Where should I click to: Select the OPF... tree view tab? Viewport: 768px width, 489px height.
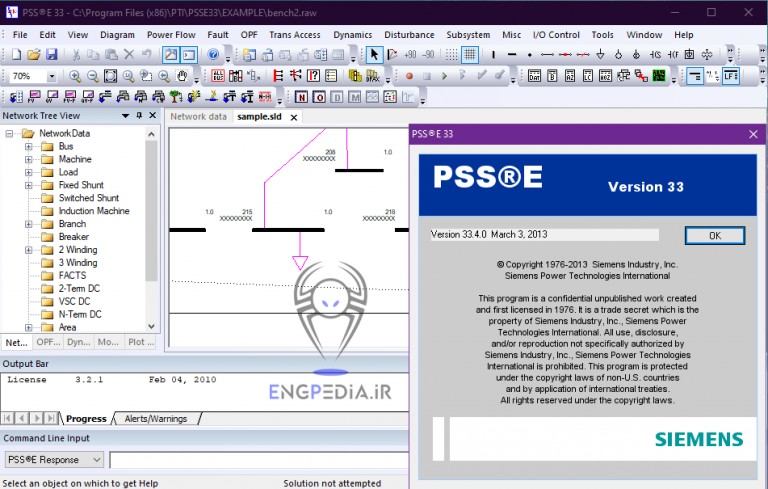pyautogui.click(x=48, y=342)
